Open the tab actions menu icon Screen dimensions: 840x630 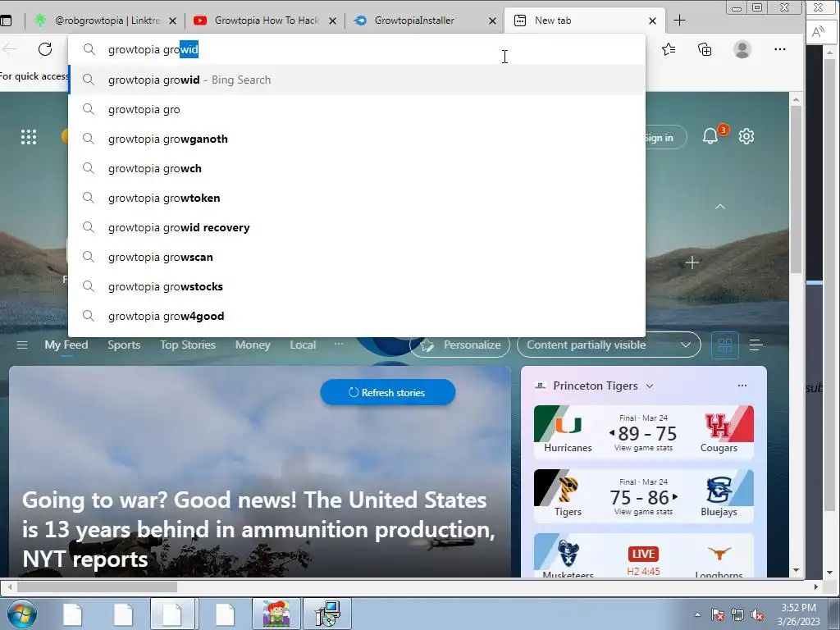(x=6, y=21)
